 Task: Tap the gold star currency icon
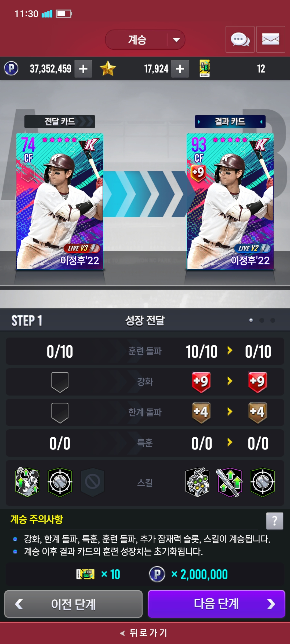click(108, 68)
